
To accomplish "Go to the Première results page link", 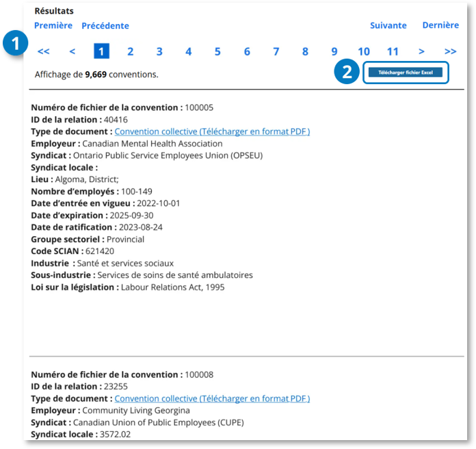I will (53, 25).
